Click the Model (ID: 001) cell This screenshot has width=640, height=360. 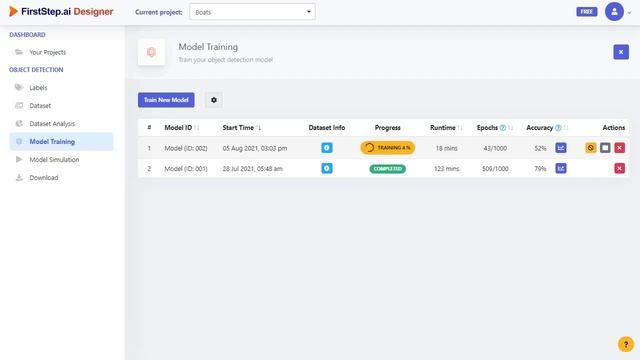pyautogui.click(x=186, y=169)
